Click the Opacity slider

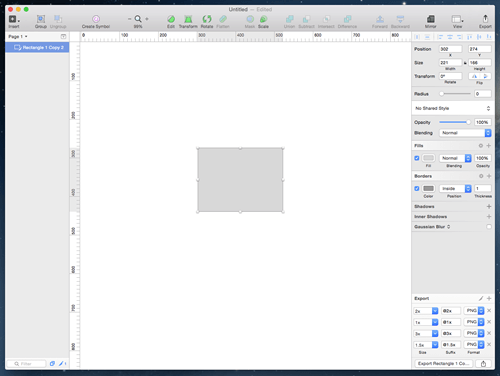(x=455, y=122)
